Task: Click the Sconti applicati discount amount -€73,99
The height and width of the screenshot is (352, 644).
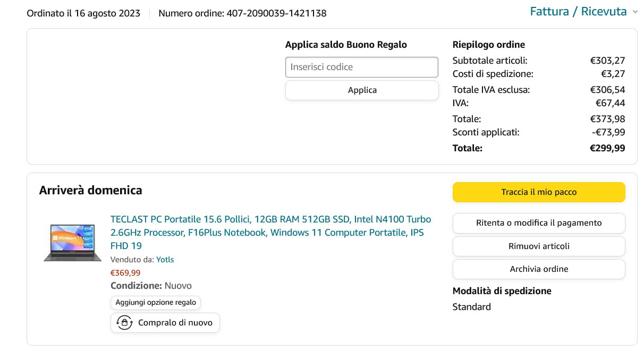Action: (x=608, y=132)
